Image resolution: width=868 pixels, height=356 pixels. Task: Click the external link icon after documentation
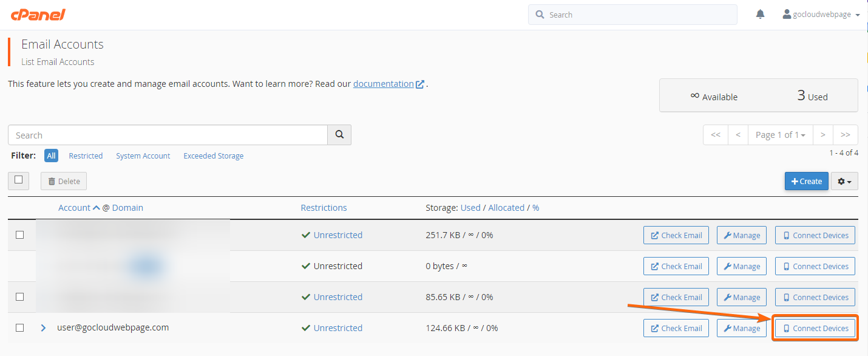[x=420, y=84]
